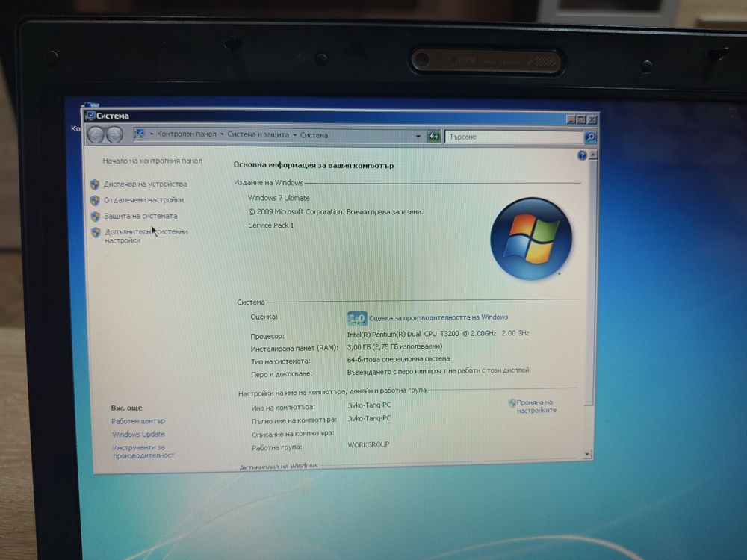This screenshot has height=560, width=747.
Task: Open Защита на системата link
Action: click(140, 217)
